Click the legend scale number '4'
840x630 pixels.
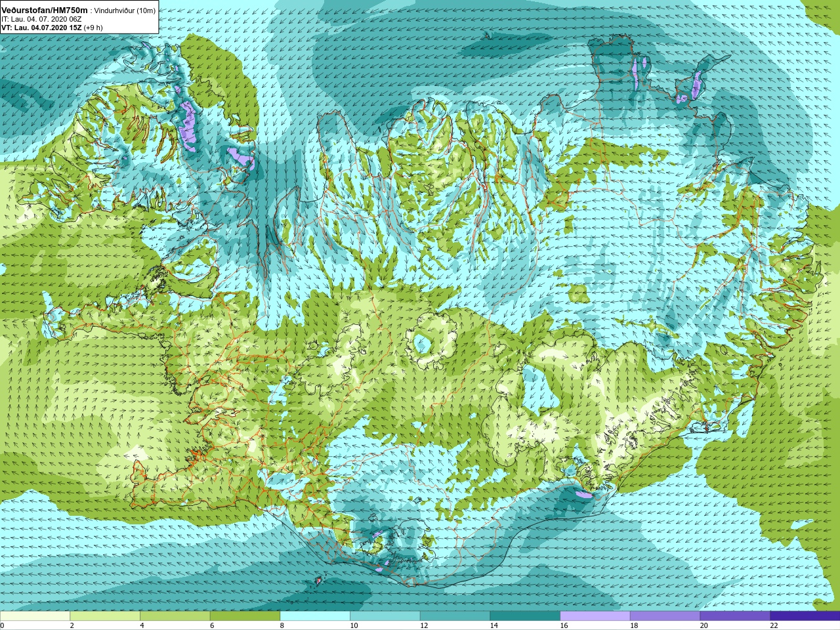[142, 625]
